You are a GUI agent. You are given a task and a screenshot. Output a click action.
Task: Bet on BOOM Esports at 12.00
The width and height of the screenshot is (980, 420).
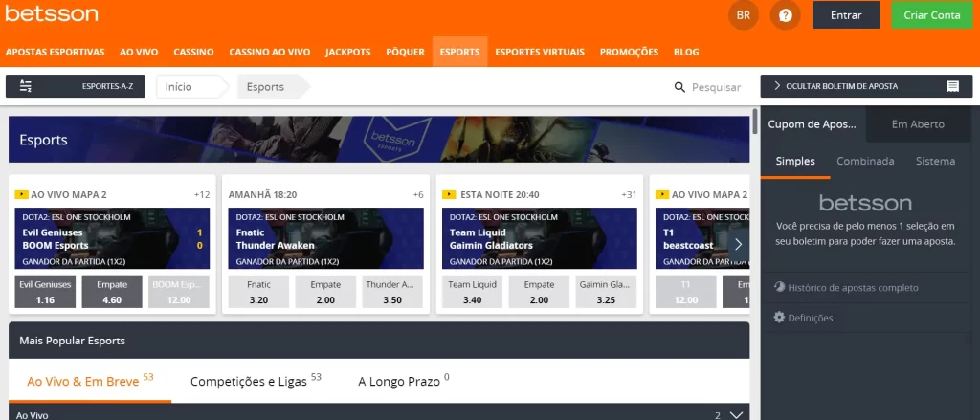(179, 292)
